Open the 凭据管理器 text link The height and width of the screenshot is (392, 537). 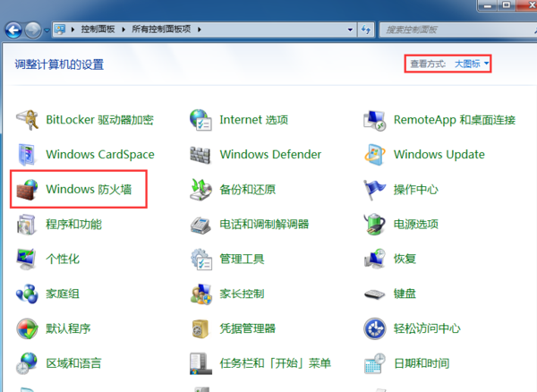[x=248, y=328]
